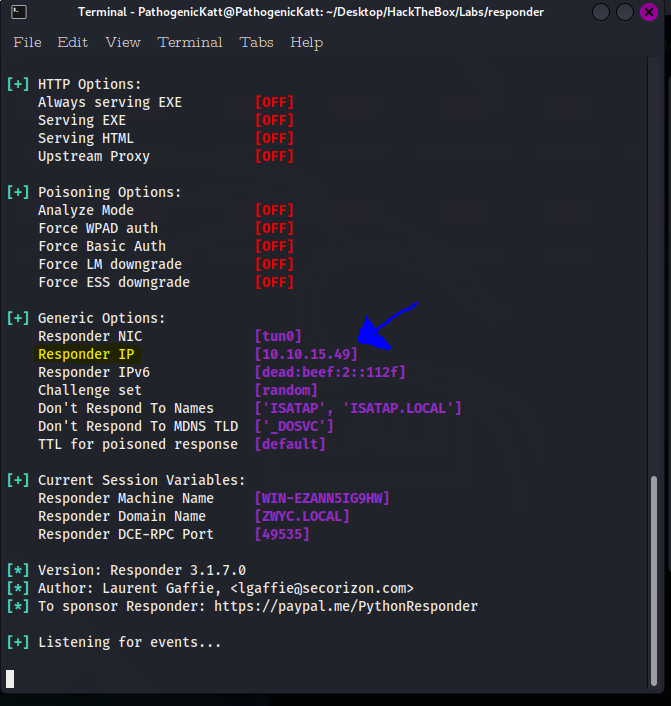Viewport: 671px width, 706px height.
Task: Open the Tabs menu
Action: pos(257,42)
